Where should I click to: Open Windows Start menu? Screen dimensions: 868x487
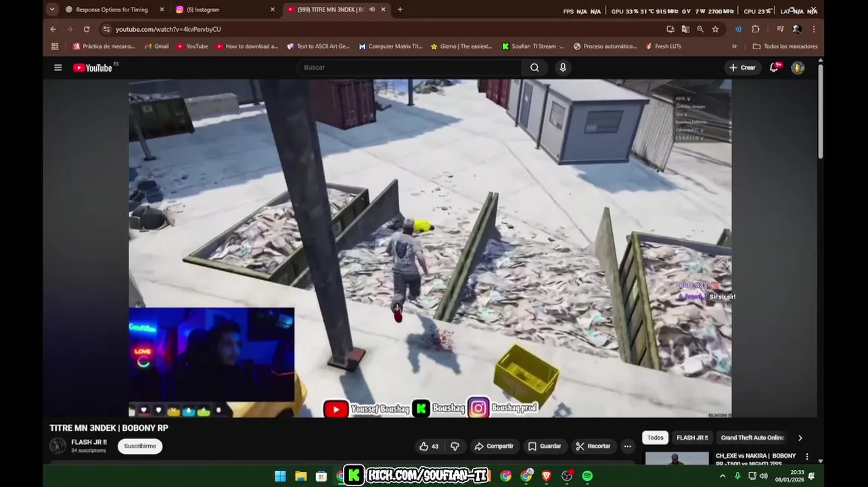point(280,476)
